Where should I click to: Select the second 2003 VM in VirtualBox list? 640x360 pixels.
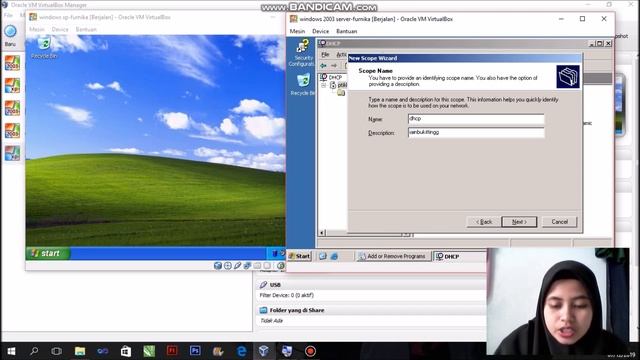[12, 108]
